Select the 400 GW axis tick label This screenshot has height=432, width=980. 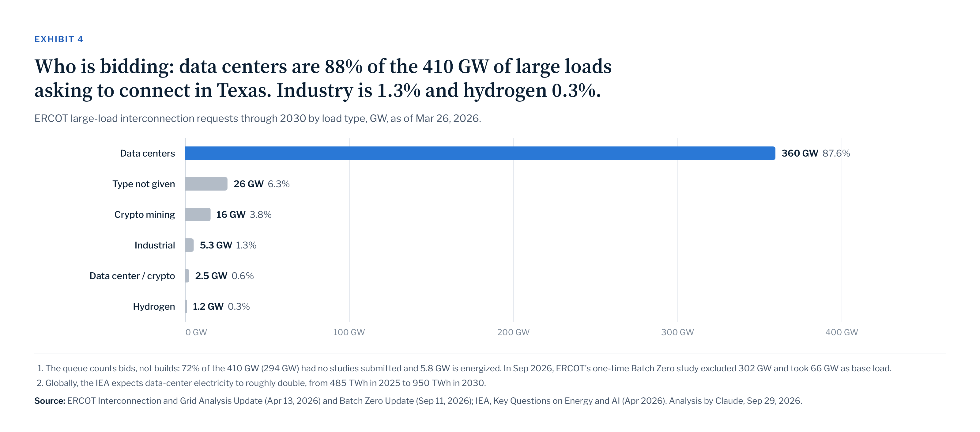[x=842, y=332]
